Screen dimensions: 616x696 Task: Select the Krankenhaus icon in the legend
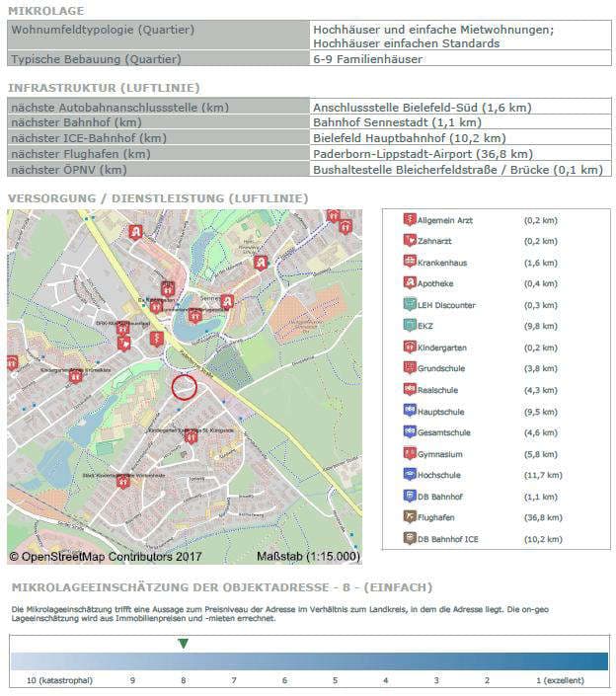[x=410, y=262]
